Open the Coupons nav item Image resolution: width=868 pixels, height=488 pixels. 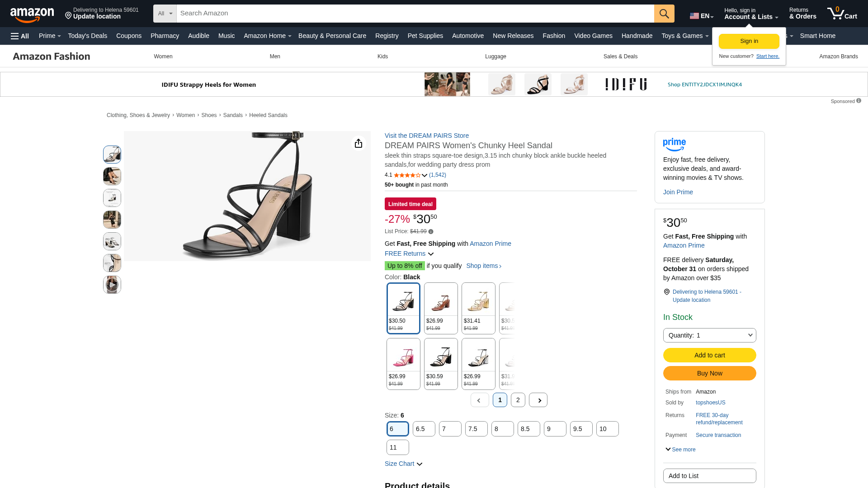(128, 36)
